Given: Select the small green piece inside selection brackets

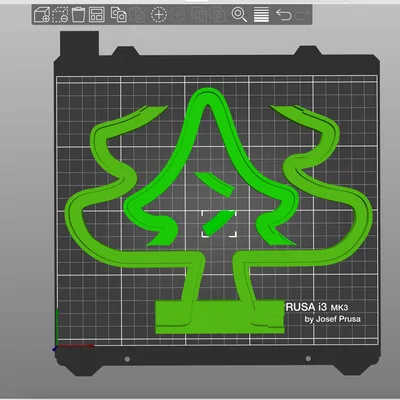Looking at the screenshot, I should pyautogui.click(x=219, y=223).
